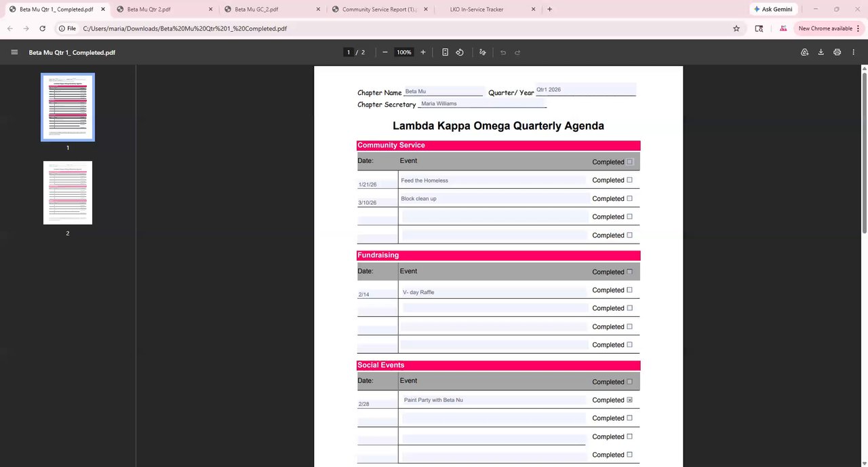Open Google Lens search icon
The width and height of the screenshot is (868, 467).
759,29
